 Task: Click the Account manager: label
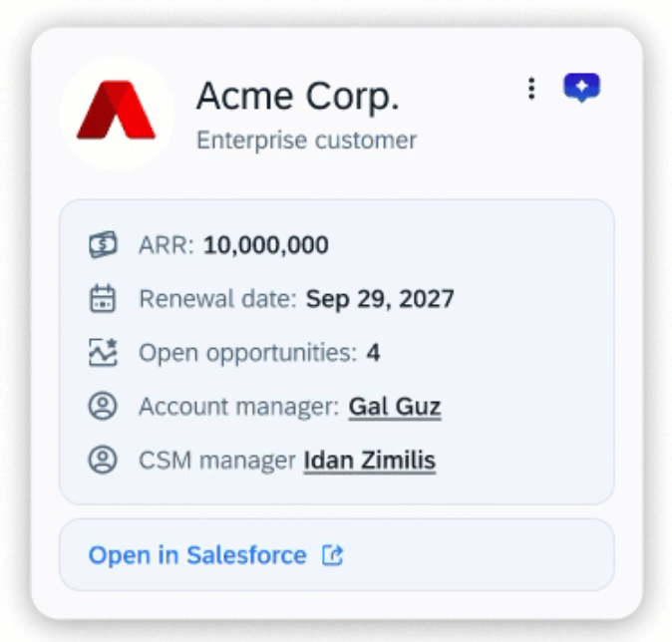coord(239,407)
